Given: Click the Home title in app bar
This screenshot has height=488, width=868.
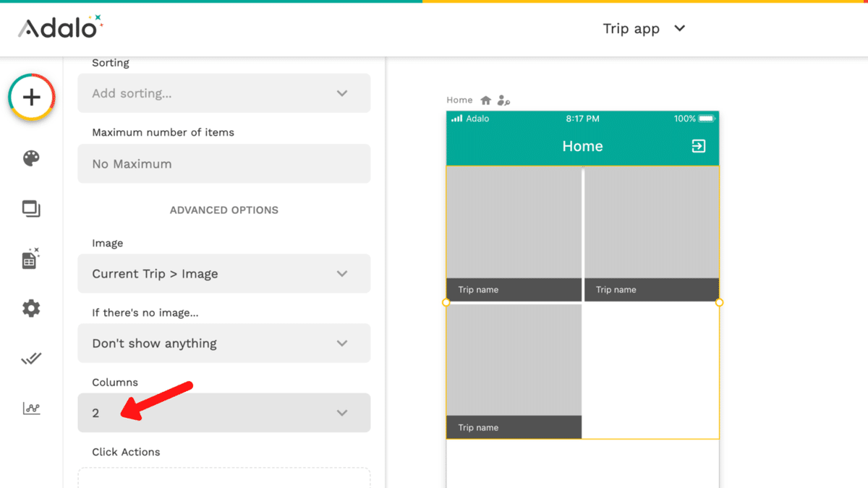Looking at the screenshot, I should click(582, 146).
